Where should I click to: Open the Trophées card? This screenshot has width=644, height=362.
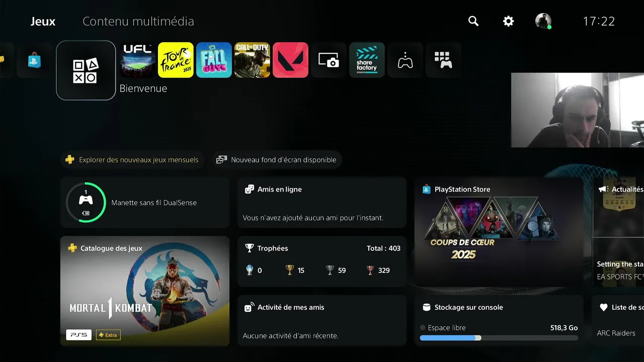click(x=322, y=261)
